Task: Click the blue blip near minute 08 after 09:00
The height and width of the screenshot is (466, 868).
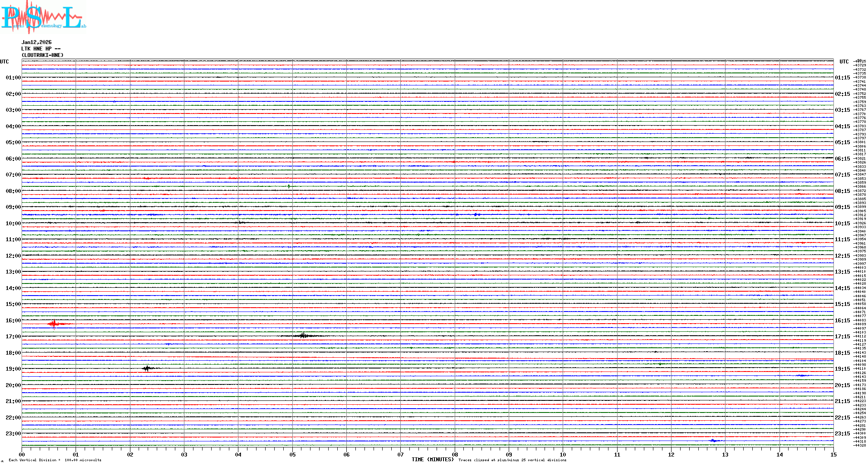Action: click(x=476, y=214)
